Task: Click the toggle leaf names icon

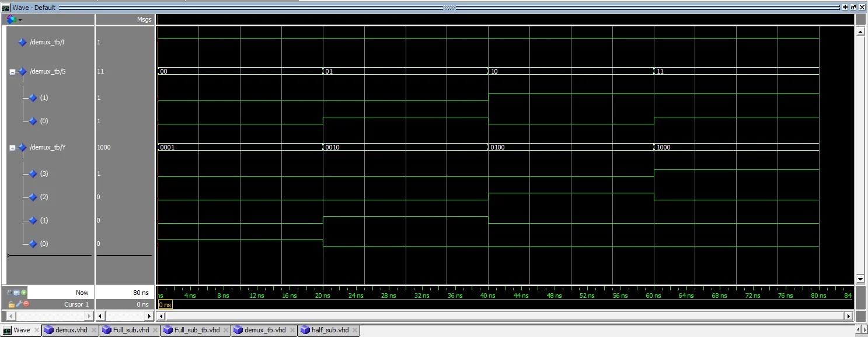Action: point(9,292)
